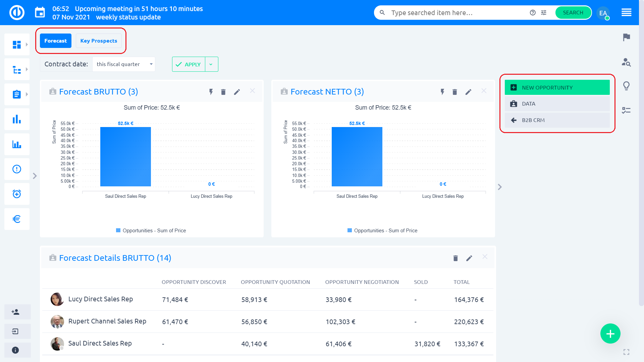Go back to B2B CRM
644x362 pixels.
557,120
